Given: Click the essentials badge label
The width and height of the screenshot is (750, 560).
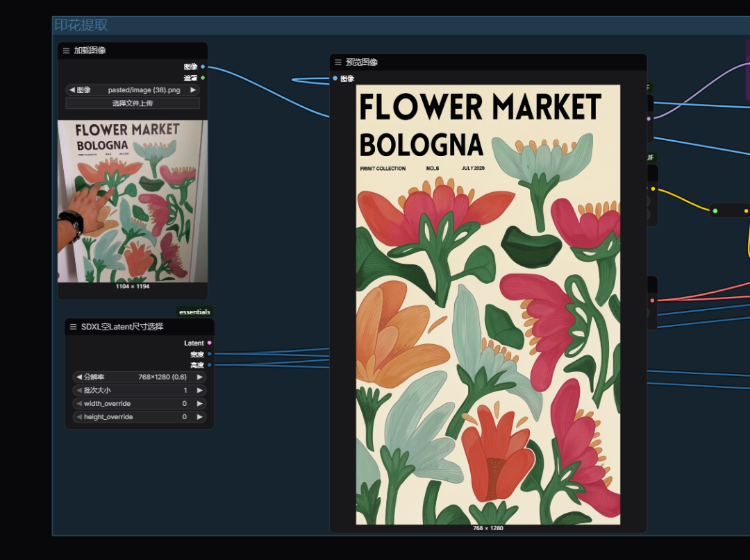Looking at the screenshot, I should tap(194, 312).
